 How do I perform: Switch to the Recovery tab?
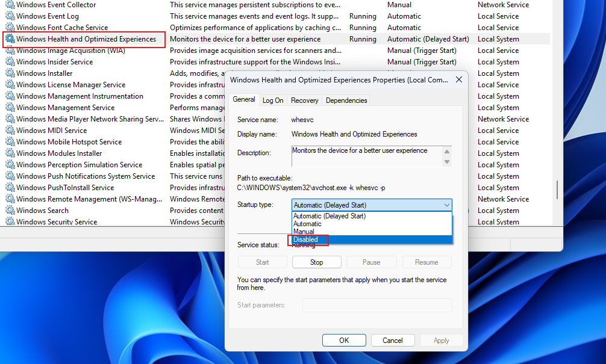[305, 100]
